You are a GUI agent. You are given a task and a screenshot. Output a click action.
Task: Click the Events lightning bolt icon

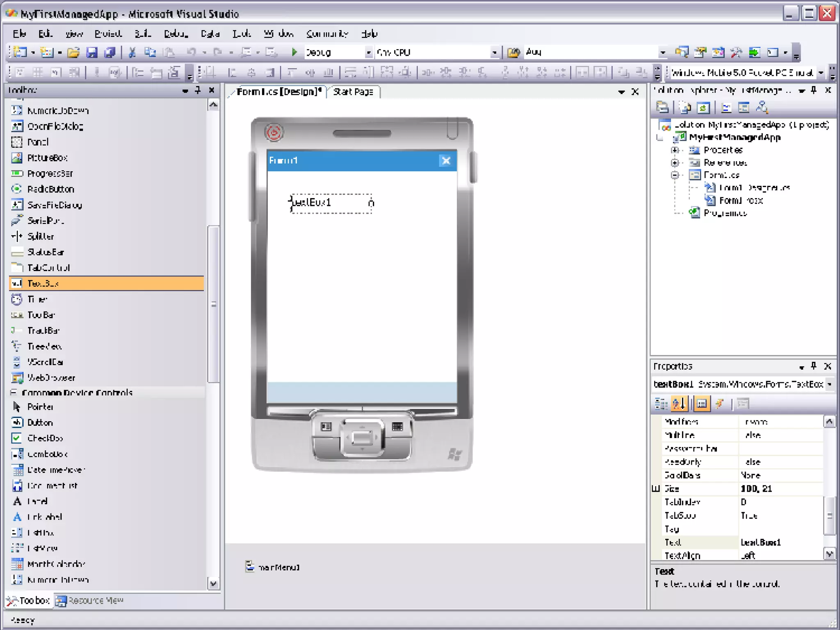click(719, 404)
